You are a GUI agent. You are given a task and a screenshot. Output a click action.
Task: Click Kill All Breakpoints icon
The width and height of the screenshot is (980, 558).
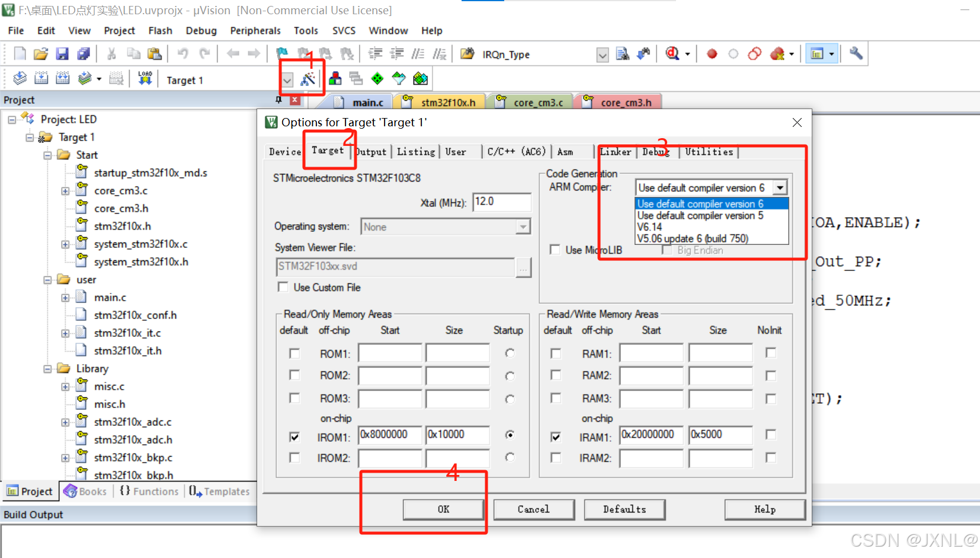pos(777,54)
